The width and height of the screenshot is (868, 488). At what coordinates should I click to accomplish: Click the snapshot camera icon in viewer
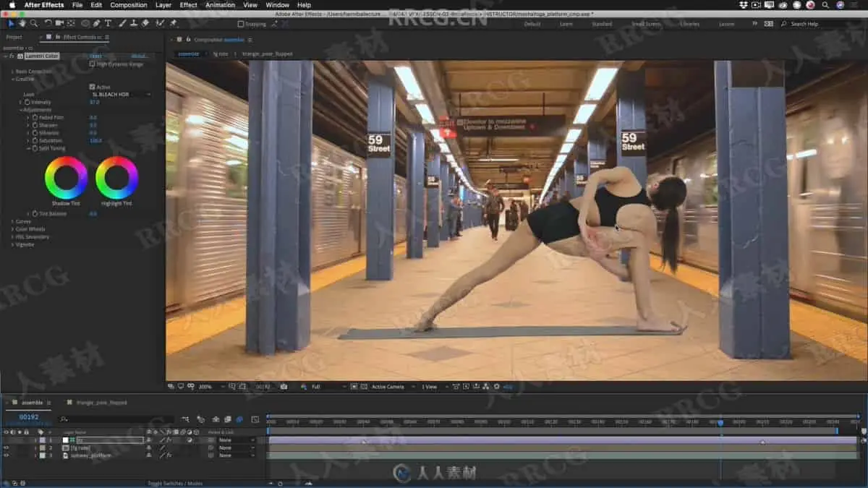(x=284, y=387)
